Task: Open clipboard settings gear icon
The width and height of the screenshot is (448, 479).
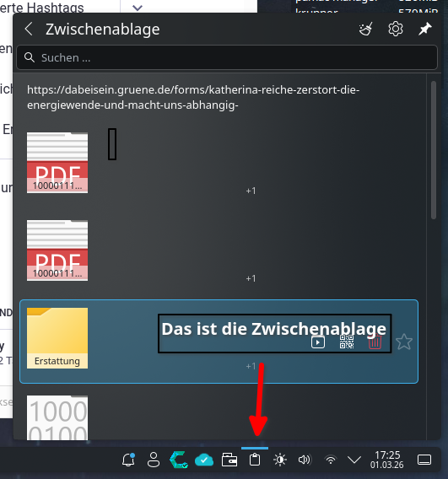Action: (x=396, y=30)
